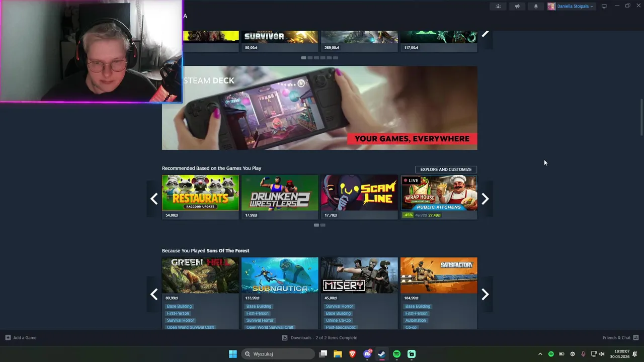This screenshot has height=362, width=644.
Task: Select Automation tag under Satisfactory
Action: coord(416,320)
